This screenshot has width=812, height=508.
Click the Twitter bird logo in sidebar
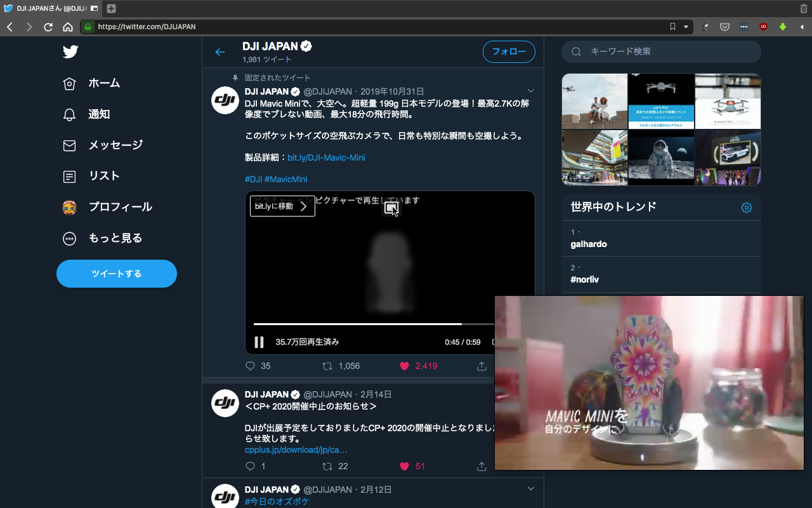[x=70, y=51]
